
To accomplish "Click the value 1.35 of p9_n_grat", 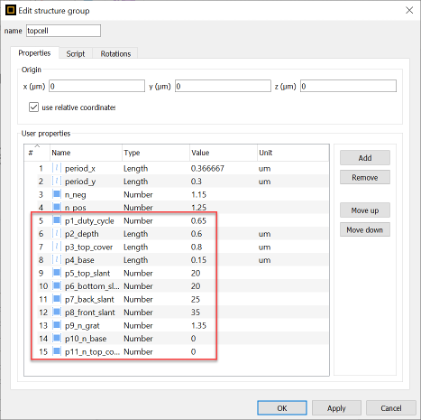I will click(199, 325).
